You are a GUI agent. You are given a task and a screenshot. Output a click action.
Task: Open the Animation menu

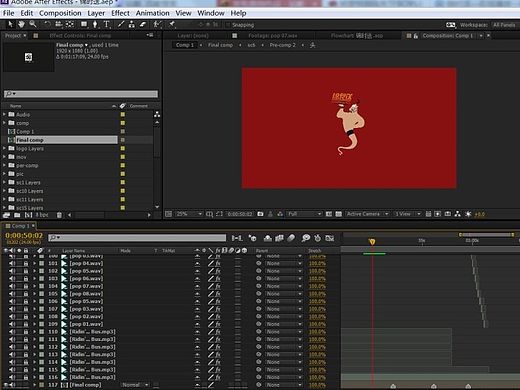(152, 13)
